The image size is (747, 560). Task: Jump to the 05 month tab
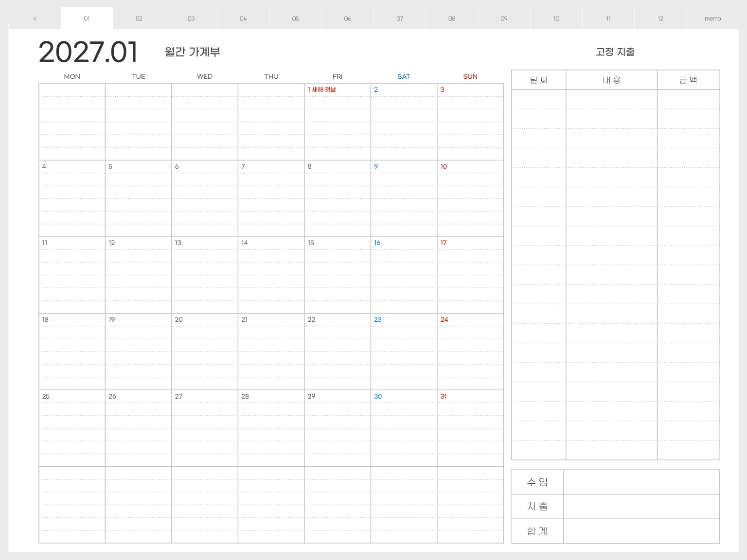pyautogui.click(x=295, y=18)
